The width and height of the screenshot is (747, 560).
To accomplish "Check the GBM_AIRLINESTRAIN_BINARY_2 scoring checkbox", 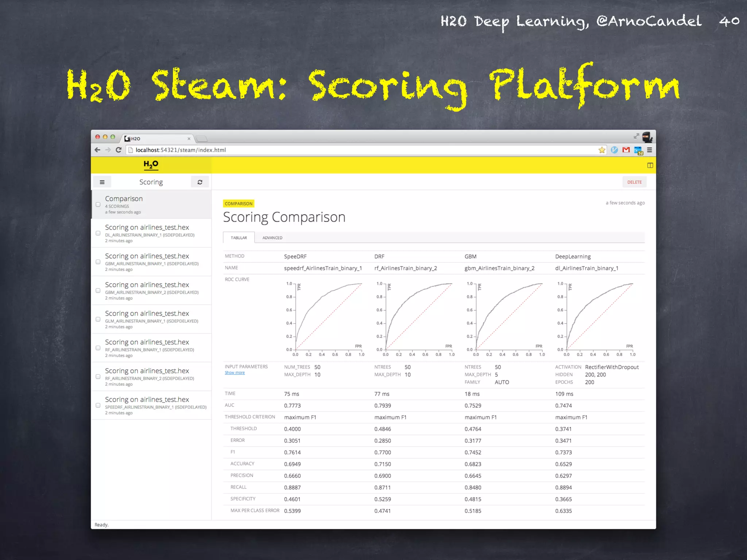I will (98, 291).
